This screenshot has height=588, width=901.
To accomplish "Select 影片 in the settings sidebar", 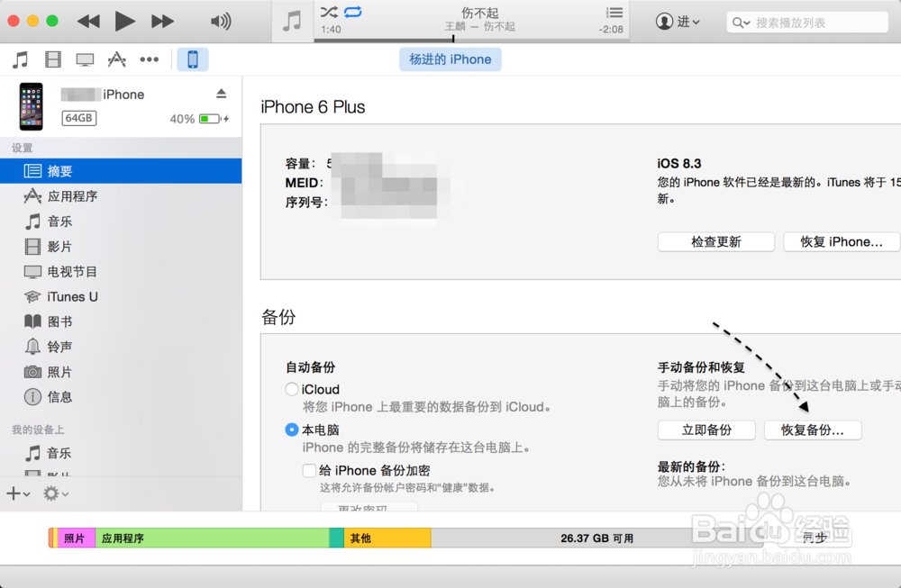I will coord(121,247).
